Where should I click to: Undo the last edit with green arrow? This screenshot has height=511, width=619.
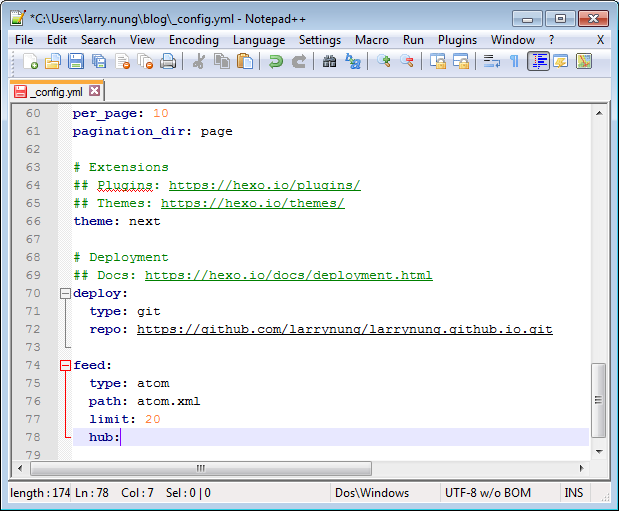(x=276, y=62)
